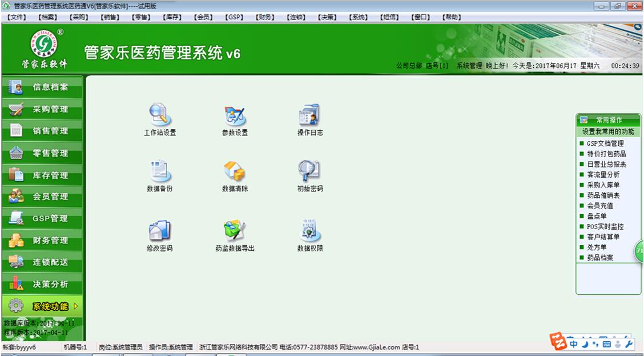Click the 操作员:系统管理 status bar entry

[171, 347]
